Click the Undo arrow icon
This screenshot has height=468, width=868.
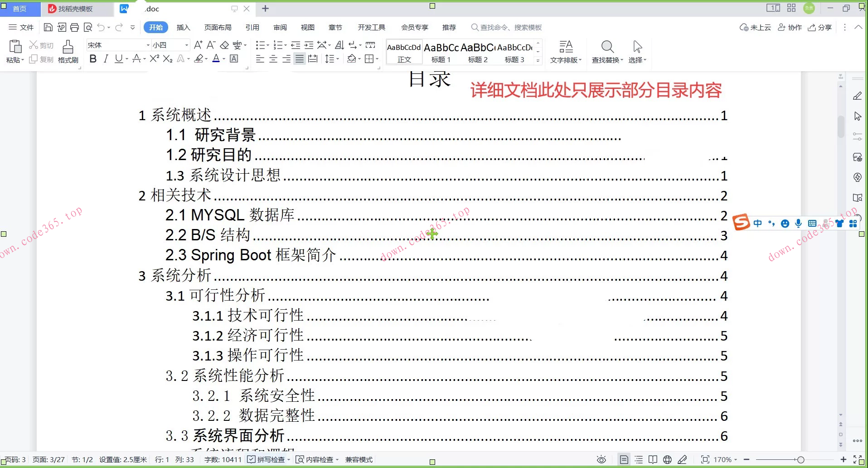tap(101, 28)
